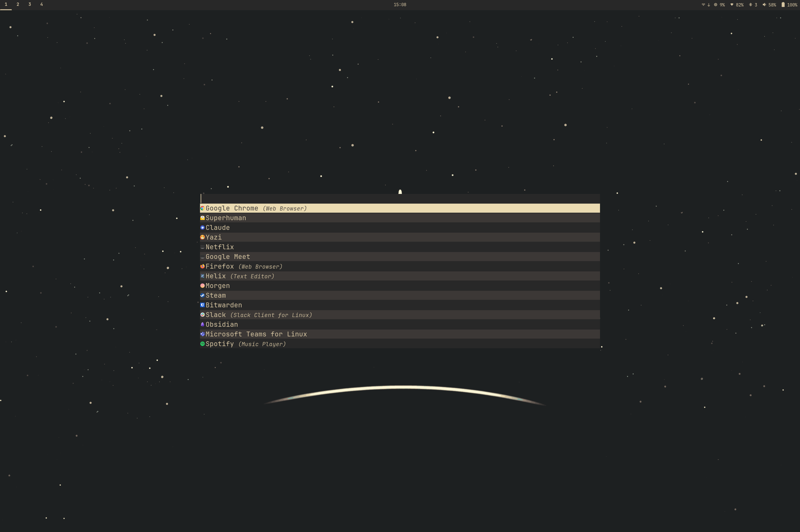The width and height of the screenshot is (800, 532).
Task: Click the Google Chrome icon in launcher
Action: 202,208
